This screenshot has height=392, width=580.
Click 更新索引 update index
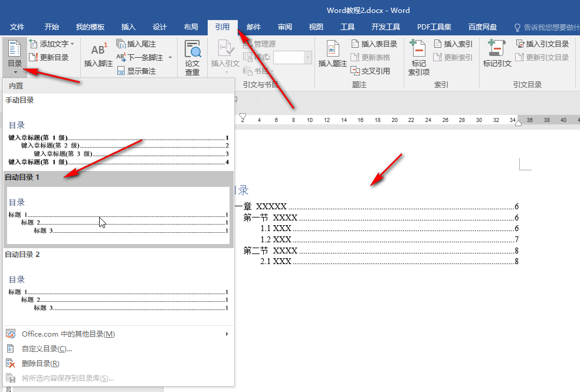coord(453,58)
